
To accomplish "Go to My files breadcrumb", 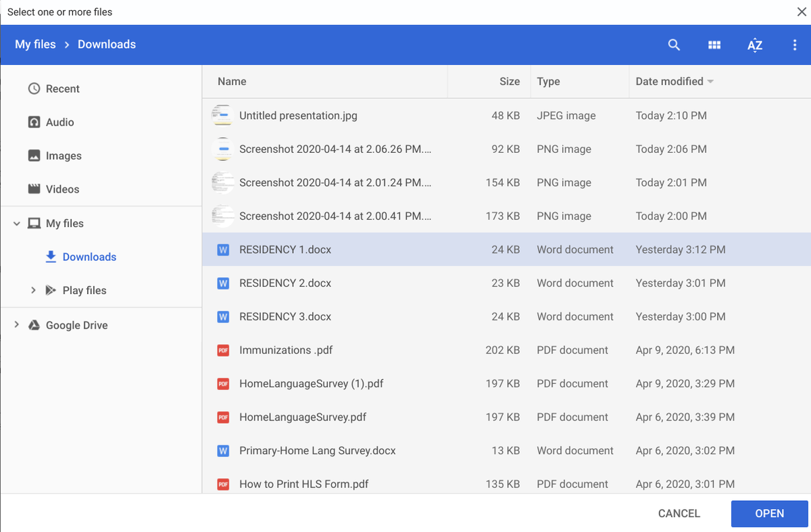I will (35, 45).
